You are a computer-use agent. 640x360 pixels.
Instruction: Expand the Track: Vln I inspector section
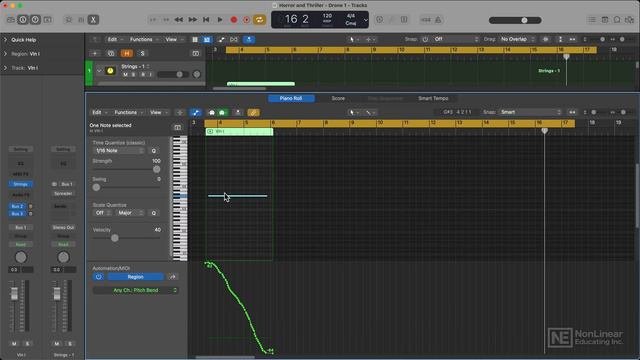(x=5, y=68)
